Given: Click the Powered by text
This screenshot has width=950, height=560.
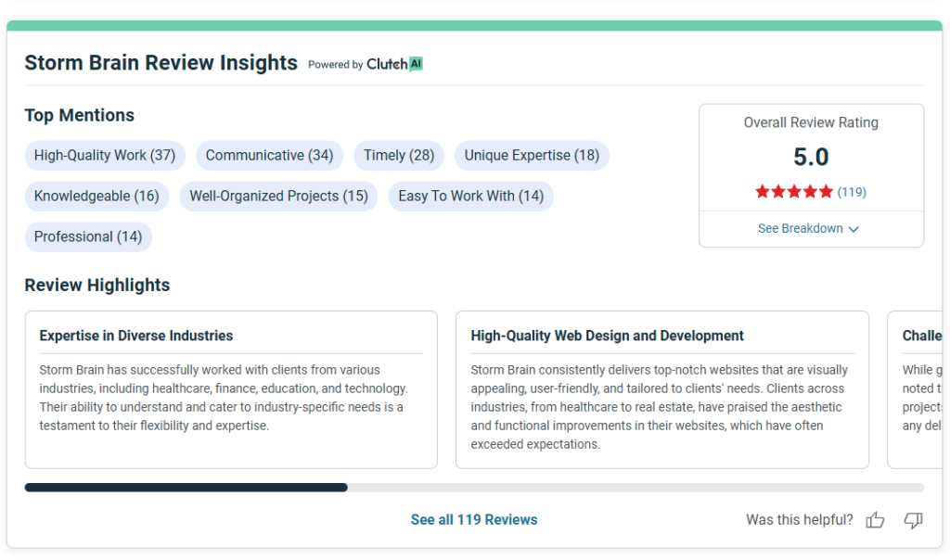Looking at the screenshot, I should coord(335,65).
